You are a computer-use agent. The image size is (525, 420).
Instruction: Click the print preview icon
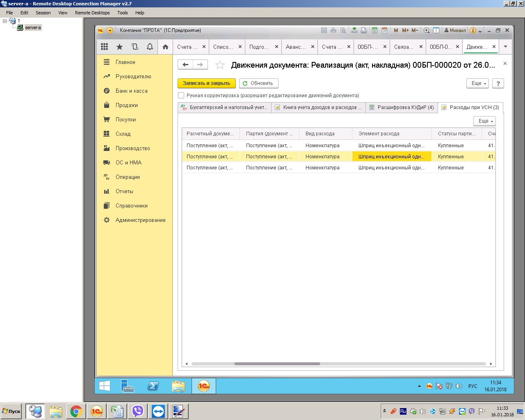pos(343,30)
